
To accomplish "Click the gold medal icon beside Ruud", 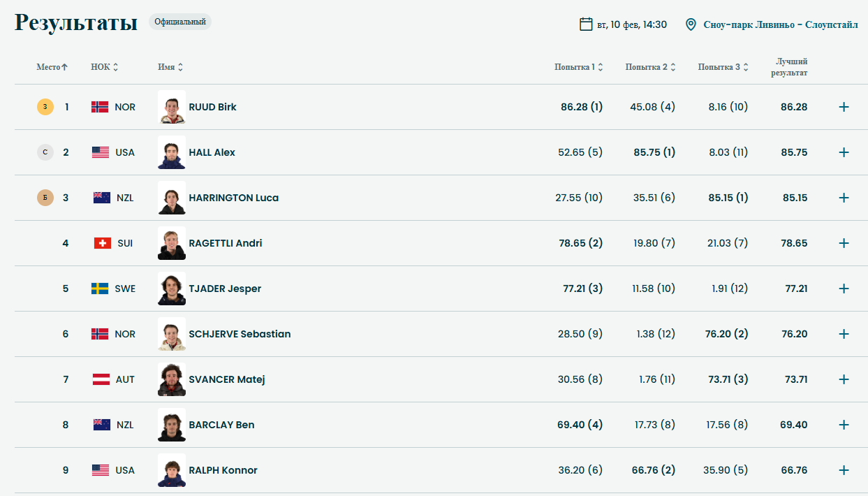I will (45, 107).
